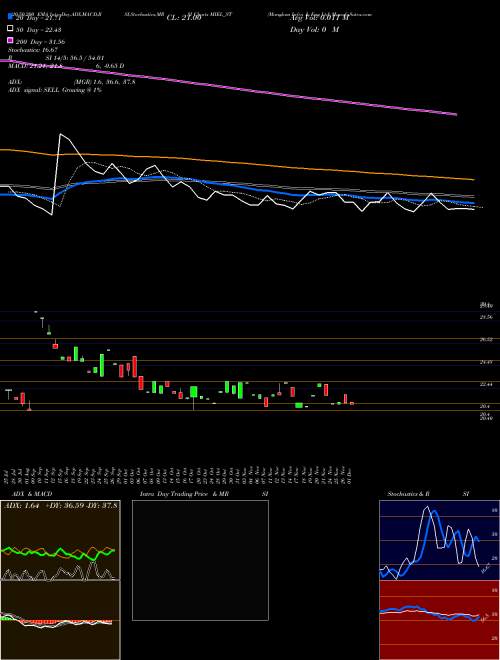Click the 'Stochastics: 16.67' reading
This screenshot has height=660, width=500.
point(33,50)
